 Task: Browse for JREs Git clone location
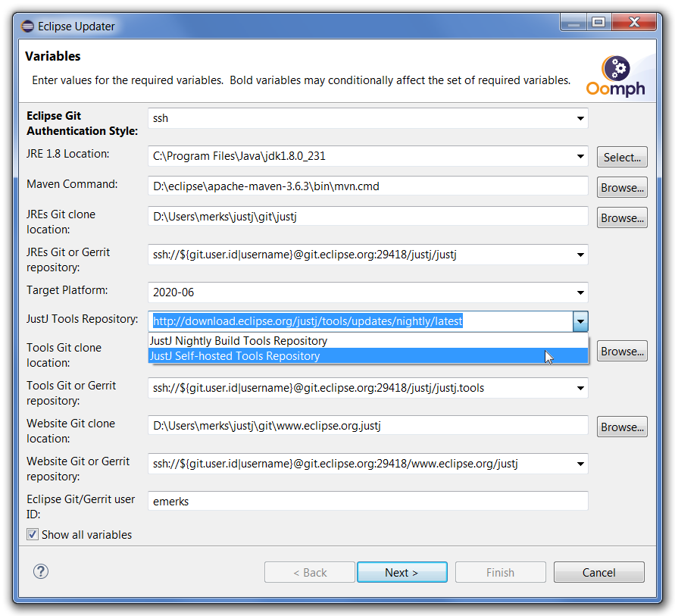[x=622, y=217]
